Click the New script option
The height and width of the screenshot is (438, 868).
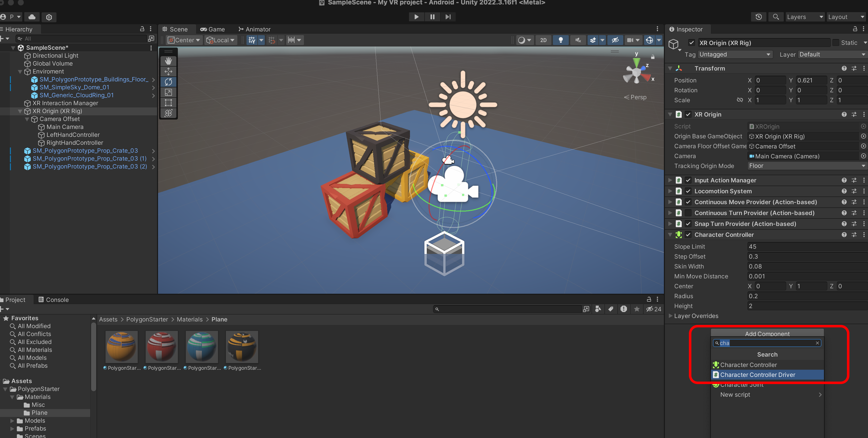(735, 394)
